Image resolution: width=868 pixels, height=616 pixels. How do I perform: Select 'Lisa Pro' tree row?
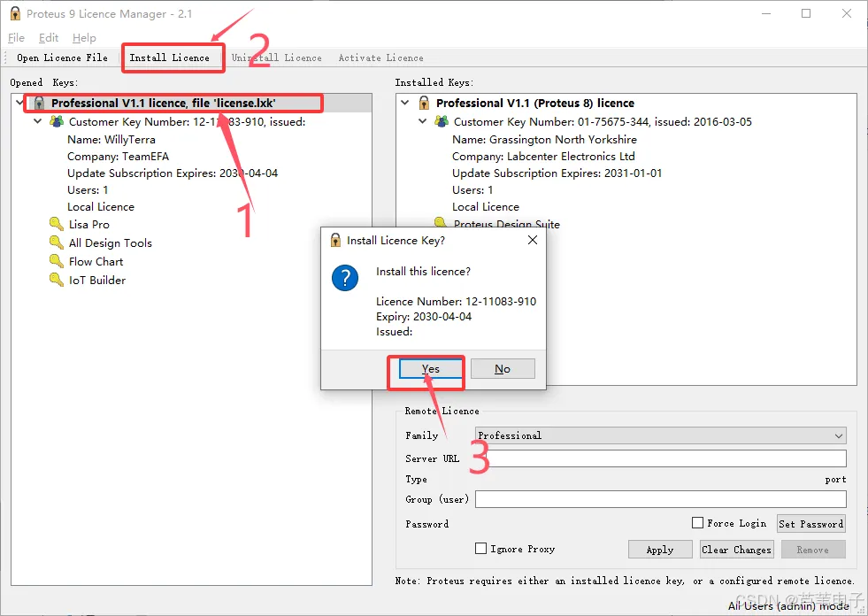tap(89, 224)
